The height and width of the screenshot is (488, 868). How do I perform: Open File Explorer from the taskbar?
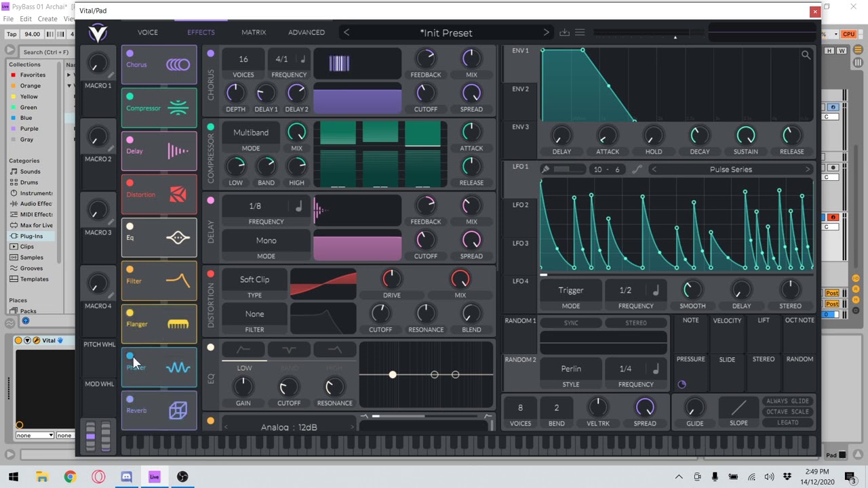tap(42, 476)
